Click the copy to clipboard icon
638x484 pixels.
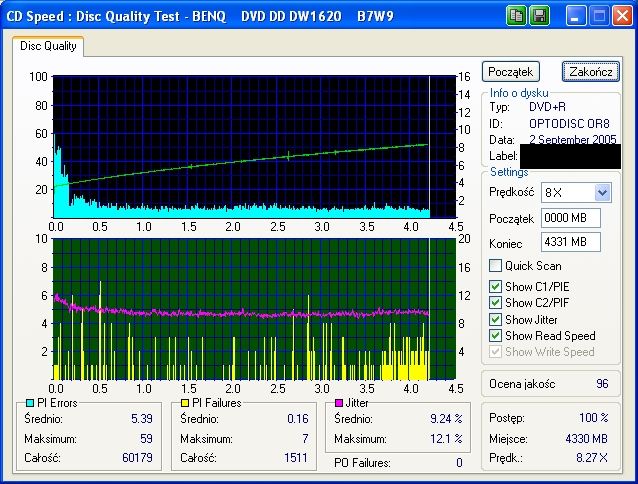tap(516, 16)
